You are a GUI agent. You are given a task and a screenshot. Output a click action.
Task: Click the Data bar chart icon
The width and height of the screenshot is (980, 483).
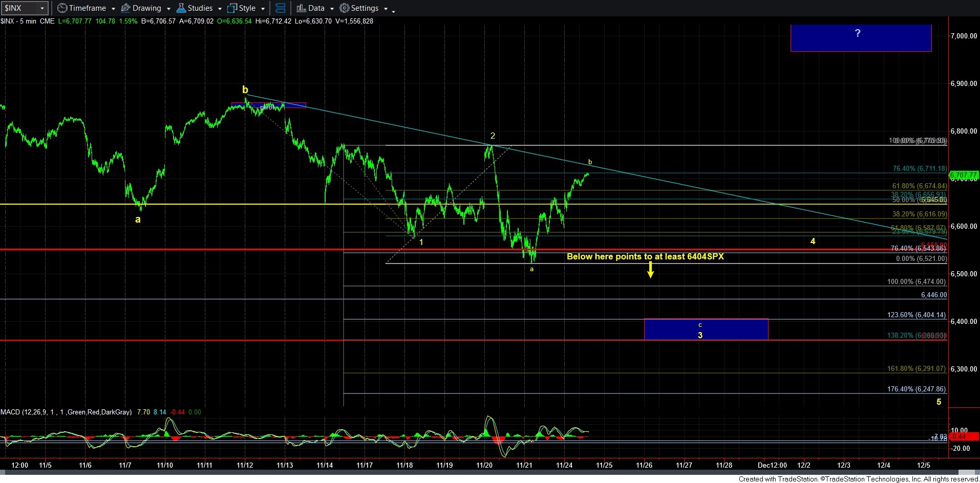[x=301, y=8]
